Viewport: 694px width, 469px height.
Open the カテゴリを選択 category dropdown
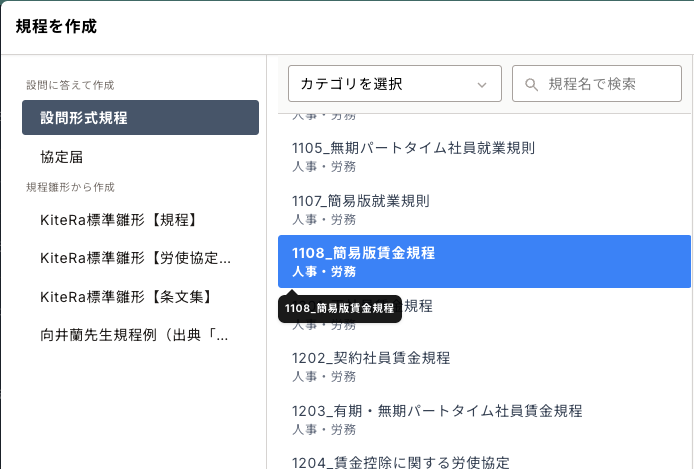(380, 84)
